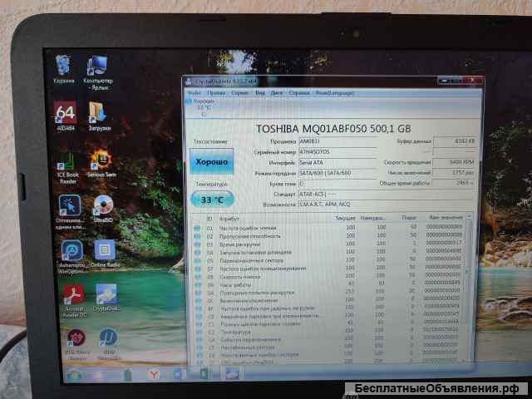Screen dimensions: 532x399
Task: Select the 'Частота ошибок позиционирования' row
Action: click(329, 268)
